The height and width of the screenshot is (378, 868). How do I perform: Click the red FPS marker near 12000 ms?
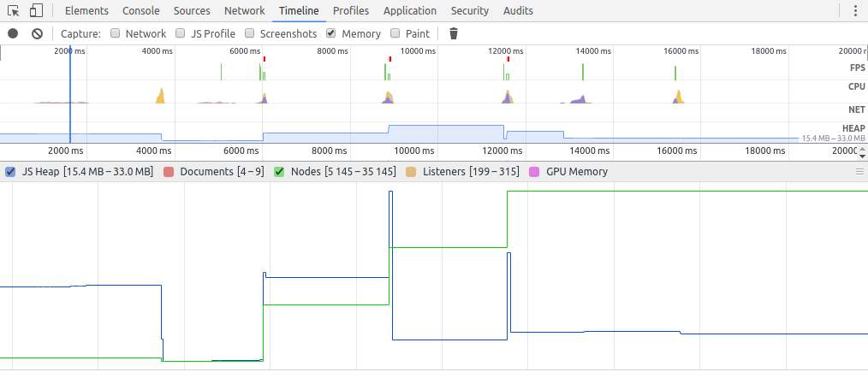(x=508, y=59)
